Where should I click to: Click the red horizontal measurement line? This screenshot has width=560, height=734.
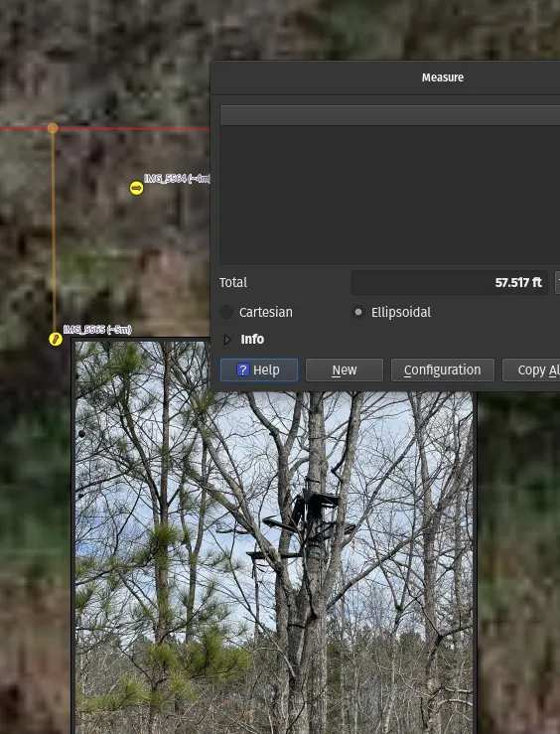tap(133, 128)
